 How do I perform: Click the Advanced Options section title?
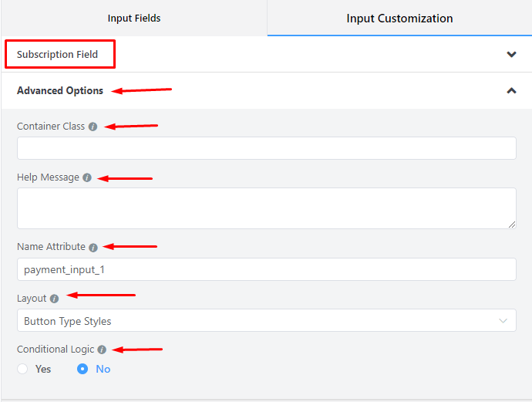tap(60, 90)
